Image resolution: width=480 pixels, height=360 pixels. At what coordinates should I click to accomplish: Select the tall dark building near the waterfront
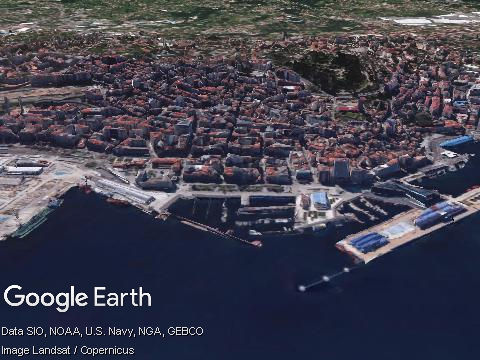(x=341, y=171)
